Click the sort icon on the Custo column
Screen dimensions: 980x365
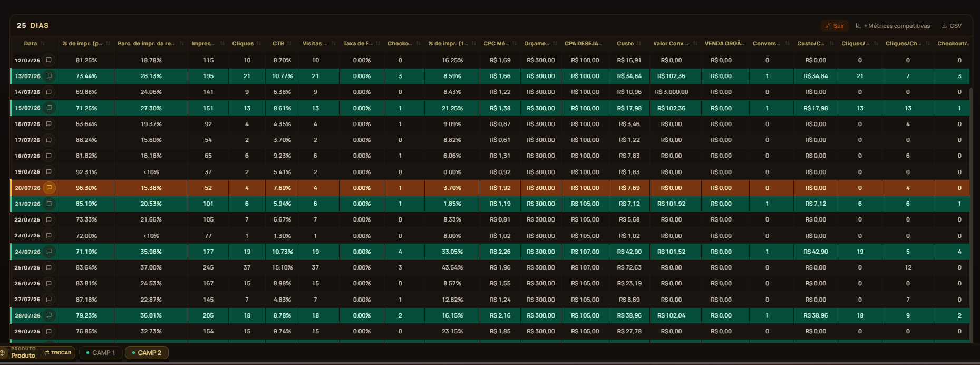point(639,43)
